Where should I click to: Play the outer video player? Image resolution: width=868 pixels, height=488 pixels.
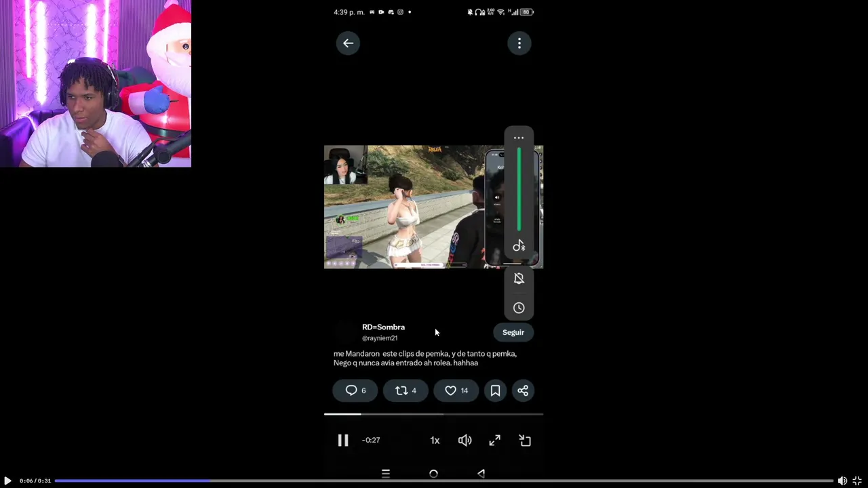pos(7,481)
